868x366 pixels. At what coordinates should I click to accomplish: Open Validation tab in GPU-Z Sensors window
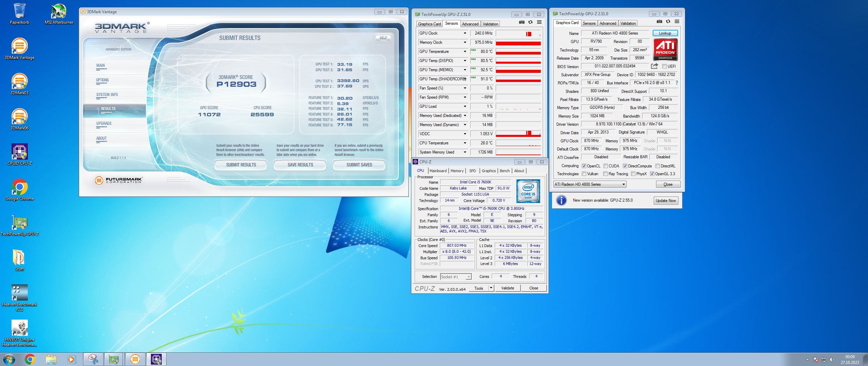(x=490, y=24)
